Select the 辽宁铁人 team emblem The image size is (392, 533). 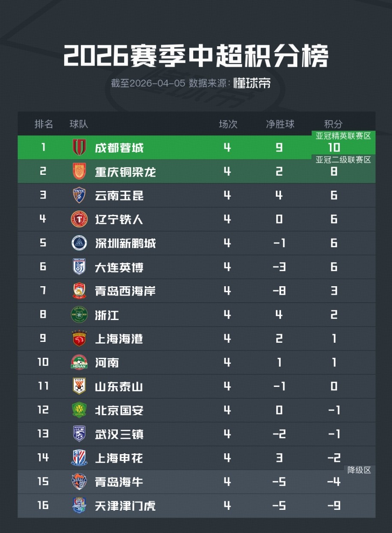click(79, 219)
